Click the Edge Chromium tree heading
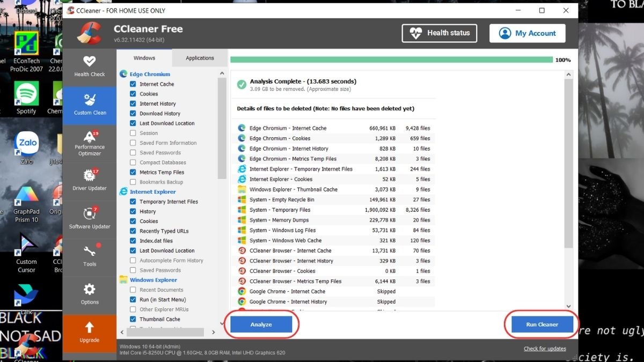This screenshot has height=362, width=644. click(150, 75)
